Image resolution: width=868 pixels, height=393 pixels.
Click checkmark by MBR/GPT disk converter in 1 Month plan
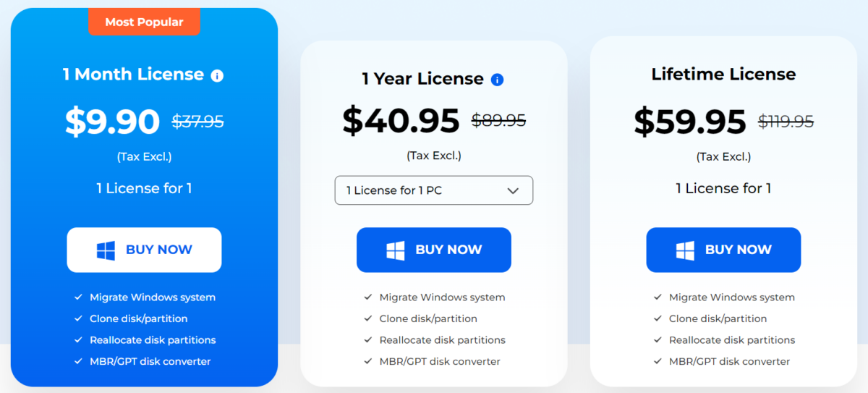[x=78, y=361]
